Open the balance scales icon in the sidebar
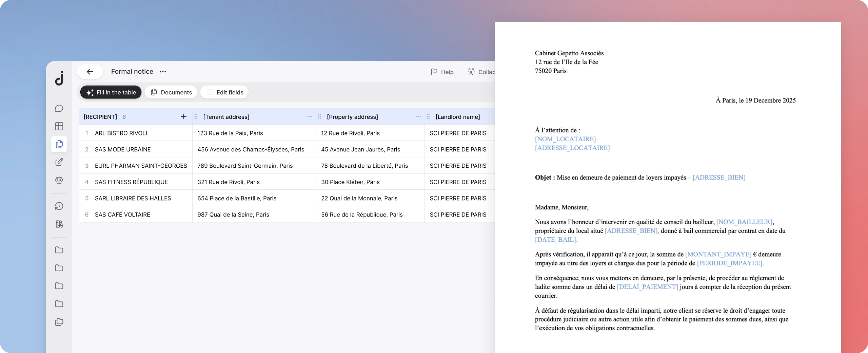Image resolution: width=868 pixels, height=353 pixels. 59,180
